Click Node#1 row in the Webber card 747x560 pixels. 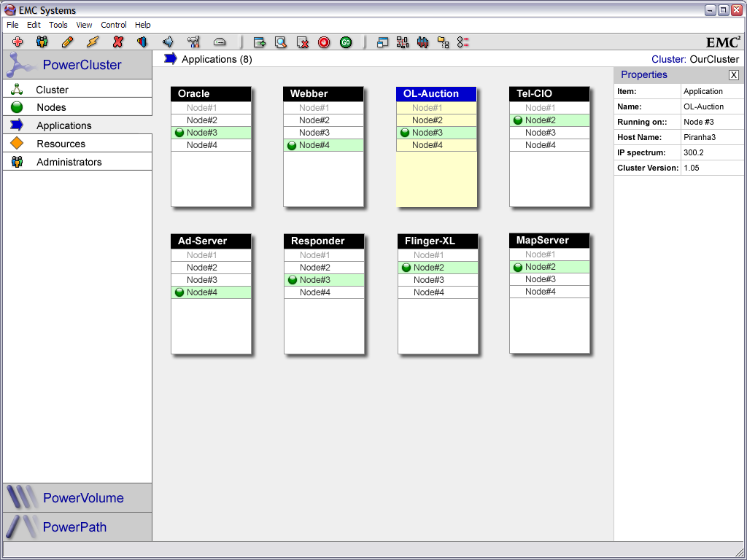click(x=323, y=108)
